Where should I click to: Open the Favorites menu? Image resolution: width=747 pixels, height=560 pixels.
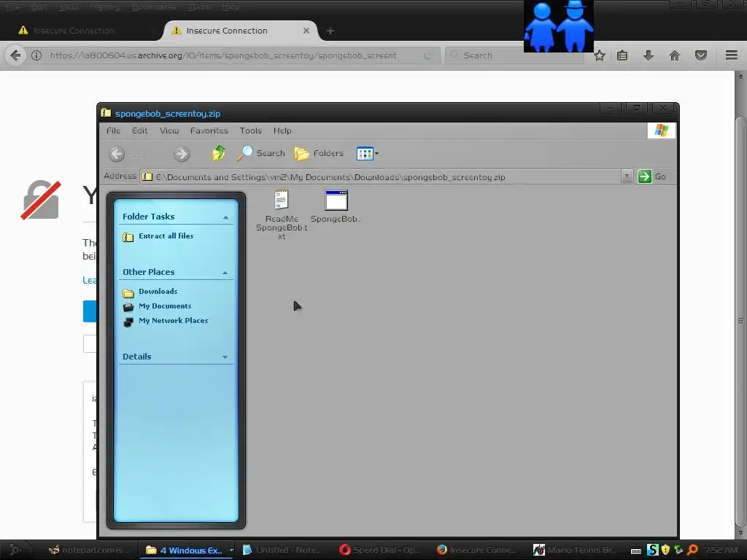209,131
